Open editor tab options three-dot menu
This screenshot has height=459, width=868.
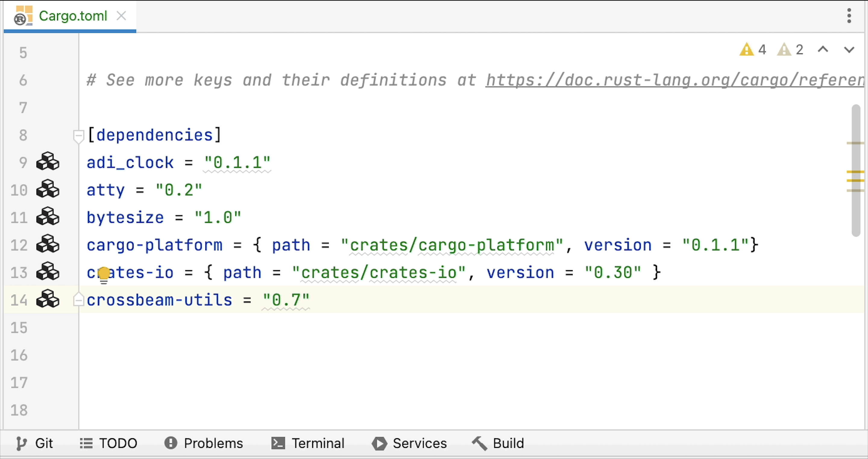coord(849,16)
